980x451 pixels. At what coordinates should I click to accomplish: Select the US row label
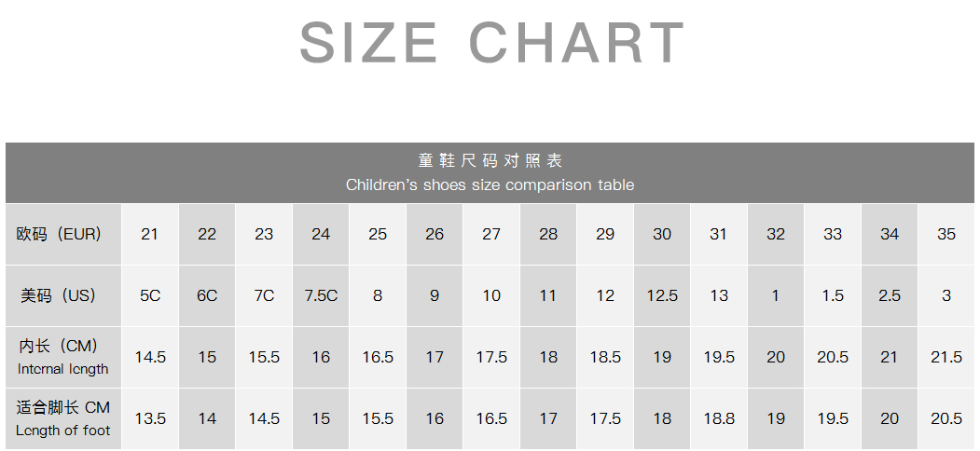click(59, 295)
